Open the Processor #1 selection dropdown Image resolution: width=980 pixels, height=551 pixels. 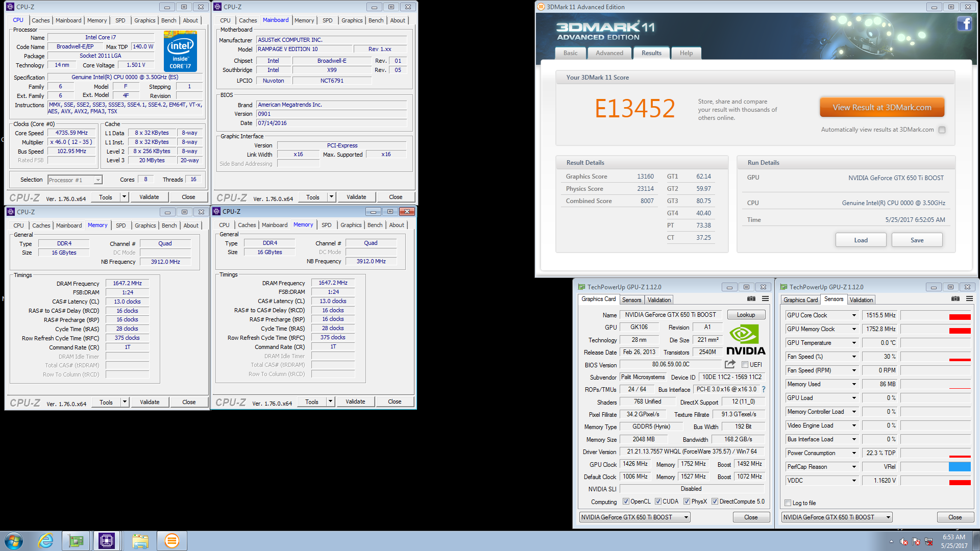[x=75, y=180]
